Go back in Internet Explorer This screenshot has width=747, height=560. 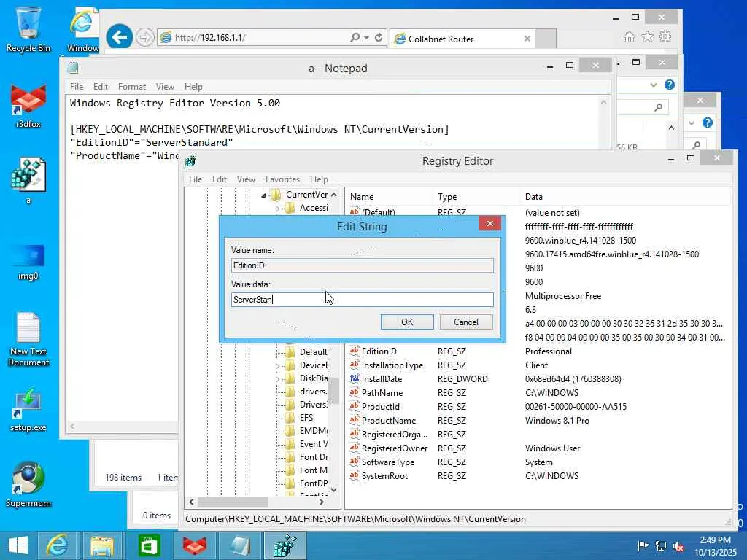(119, 36)
